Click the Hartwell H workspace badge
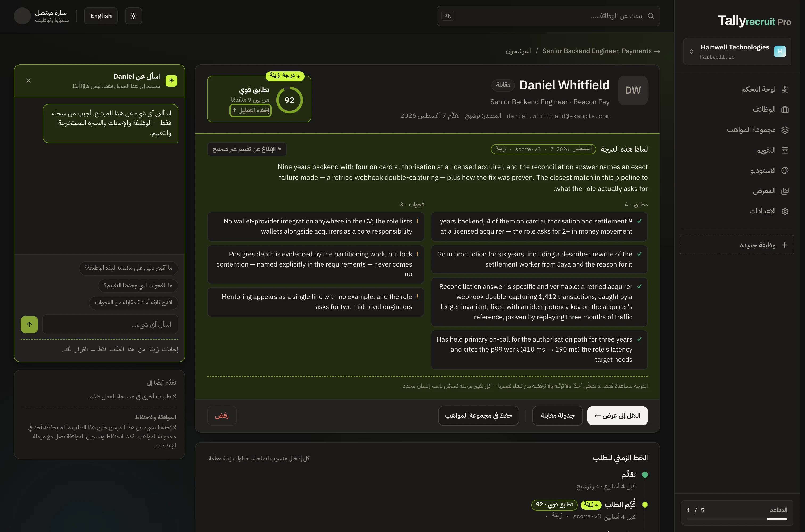The height and width of the screenshot is (532, 805). tap(779, 52)
